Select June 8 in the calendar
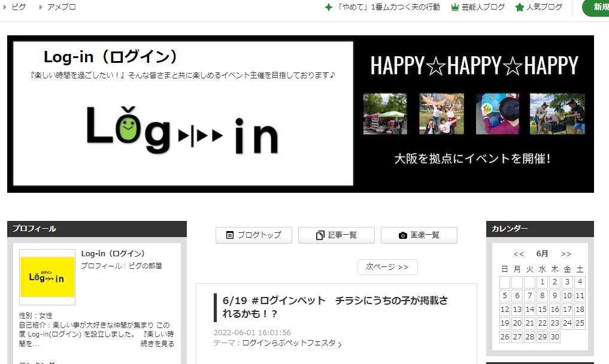 [x=542, y=296]
